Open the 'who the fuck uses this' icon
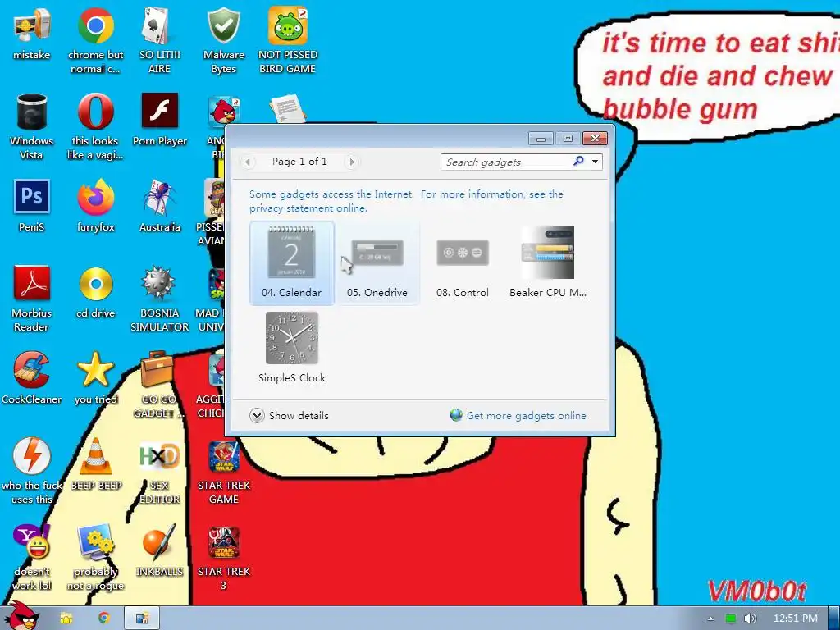 pyautogui.click(x=32, y=472)
